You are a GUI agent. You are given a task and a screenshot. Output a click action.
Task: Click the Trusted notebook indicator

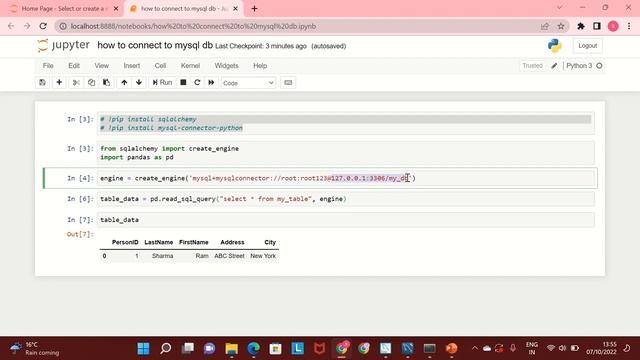tap(532, 66)
